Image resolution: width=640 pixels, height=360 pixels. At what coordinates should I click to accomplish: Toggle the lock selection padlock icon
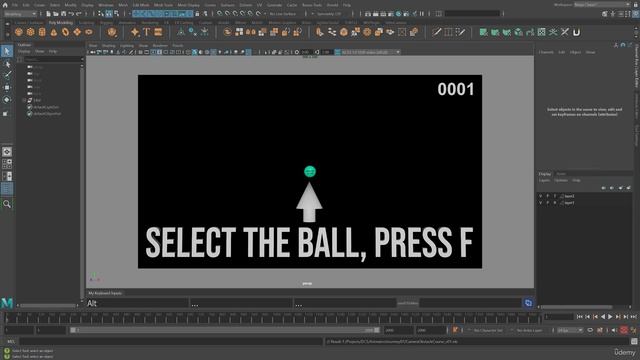[x=197, y=14]
